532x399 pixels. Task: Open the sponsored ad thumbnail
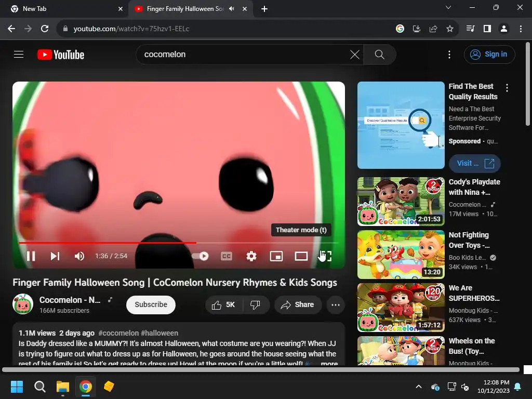tap(401, 125)
